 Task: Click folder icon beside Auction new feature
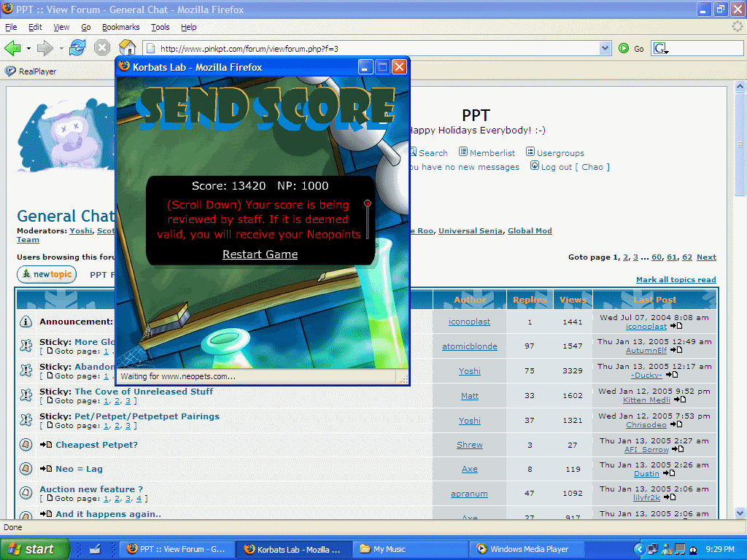[x=26, y=493]
